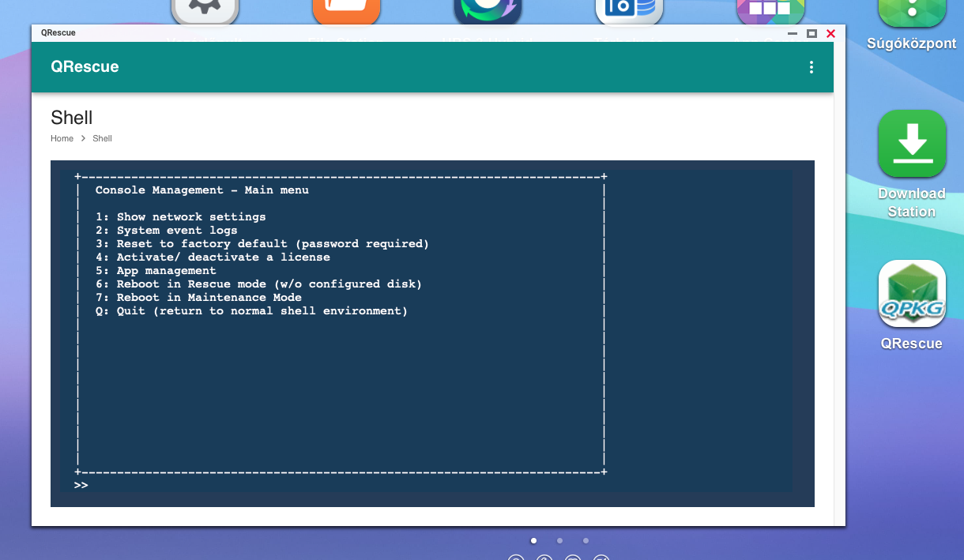Close the QRescue window

click(830, 33)
